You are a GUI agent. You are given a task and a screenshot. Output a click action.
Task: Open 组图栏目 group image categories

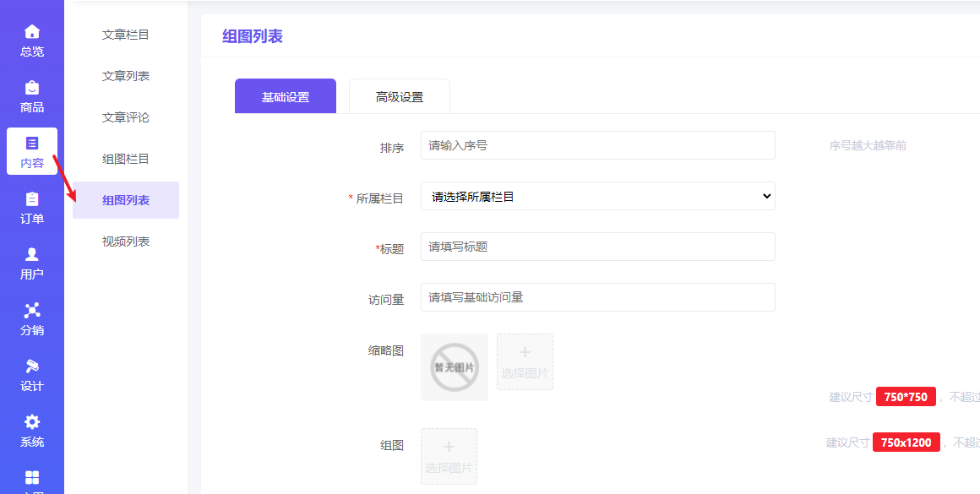125,158
